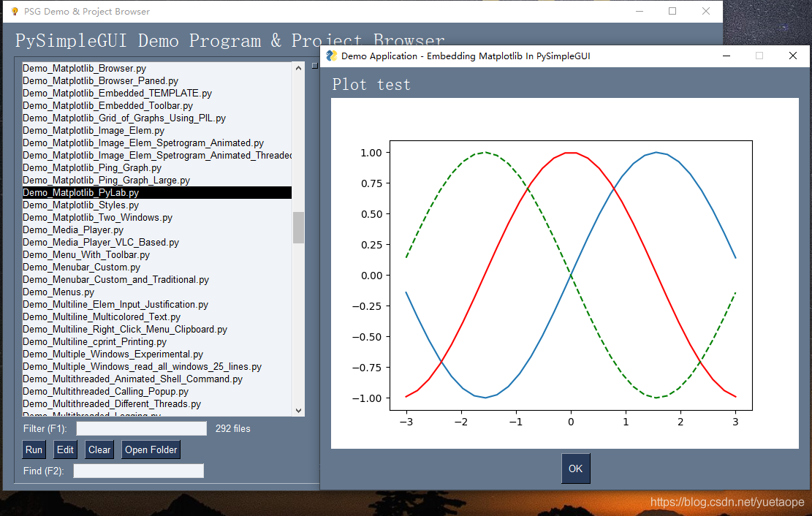812x516 pixels.
Task: Select Demo_Media_Player.py
Action: click(157, 230)
